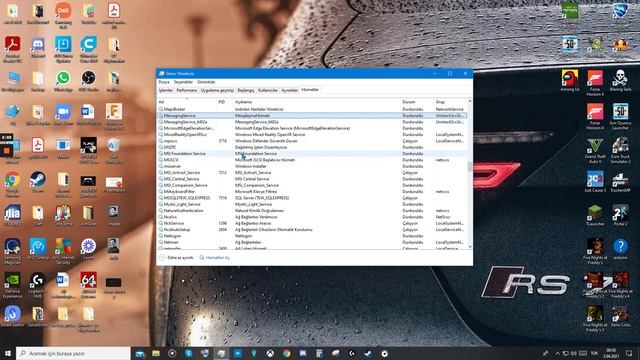Select the MSI_Companion_Service row
The image size is (640, 360).
[x=312, y=185]
